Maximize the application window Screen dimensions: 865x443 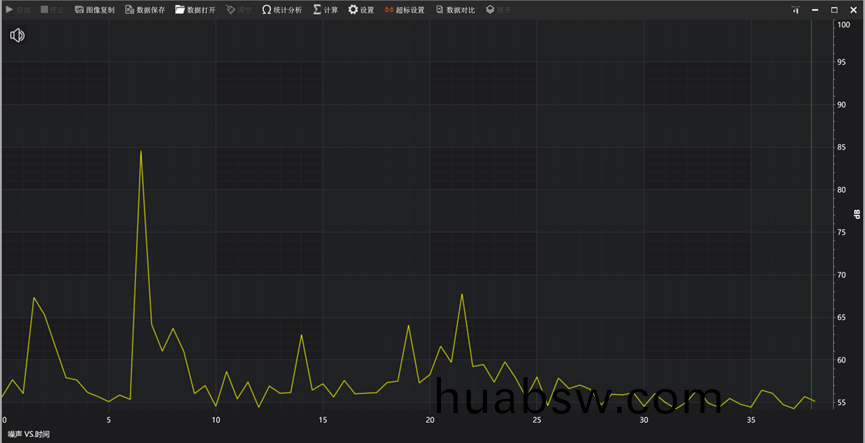pos(834,9)
